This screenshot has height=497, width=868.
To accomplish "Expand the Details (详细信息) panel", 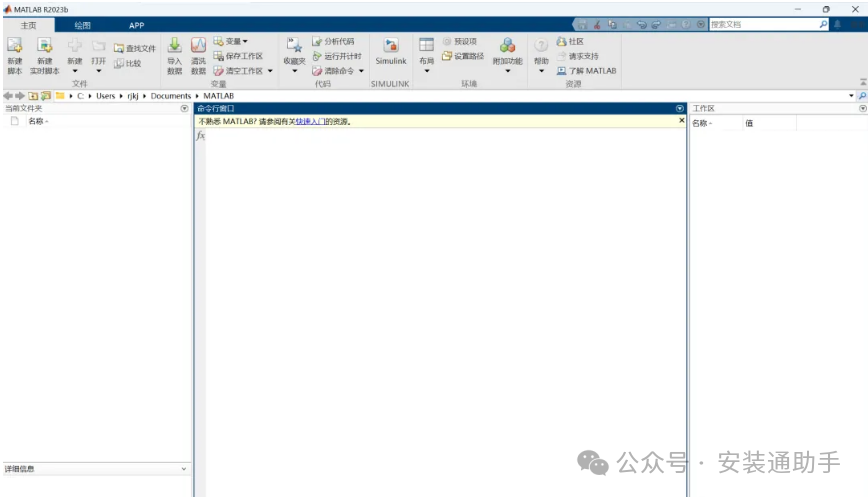I will [x=184, y=469].
